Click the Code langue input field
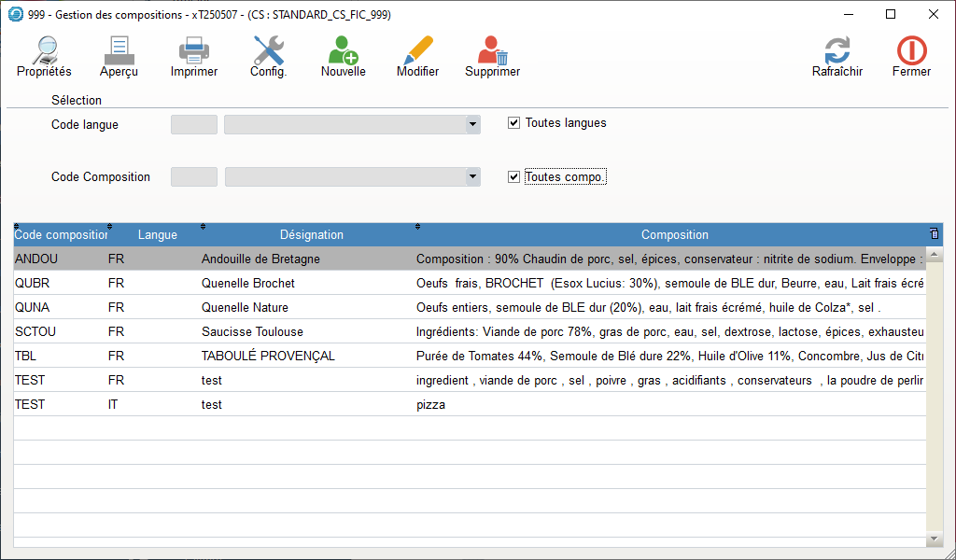Screen dimensions: 956x560 [194, 124]
